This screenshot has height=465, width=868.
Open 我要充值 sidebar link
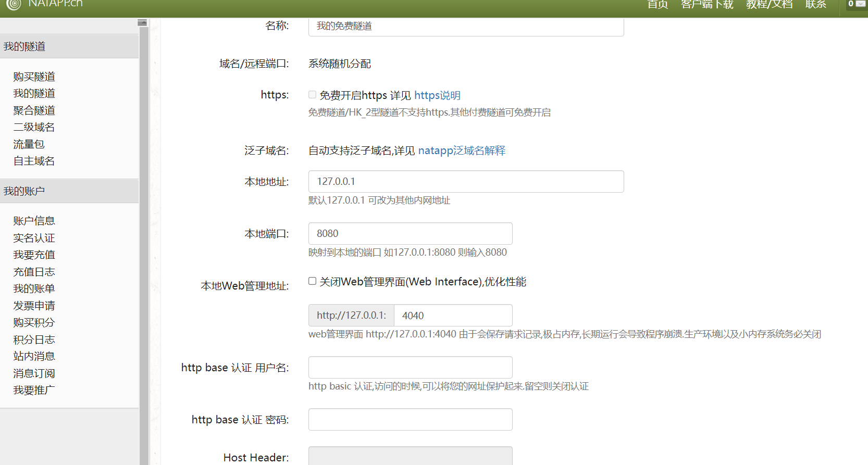[34, 255]
